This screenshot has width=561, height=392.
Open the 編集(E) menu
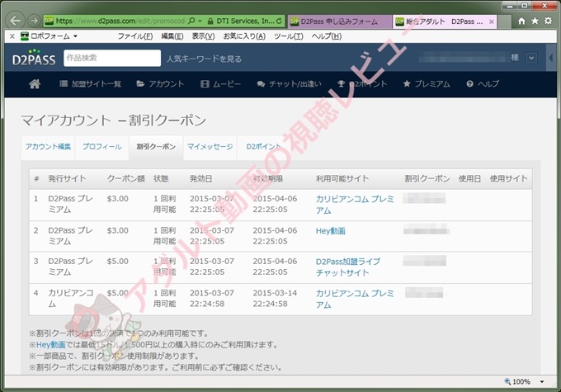[172, 36]
